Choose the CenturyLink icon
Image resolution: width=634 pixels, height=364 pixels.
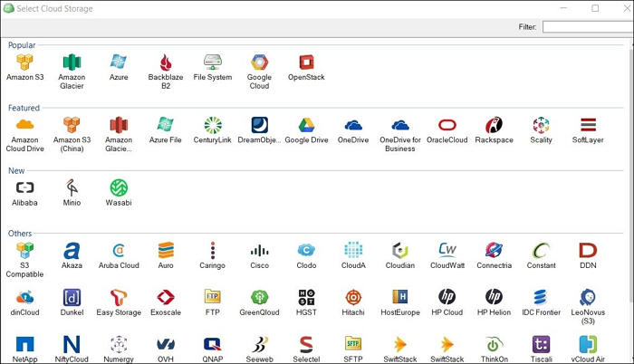coord(213,129)
